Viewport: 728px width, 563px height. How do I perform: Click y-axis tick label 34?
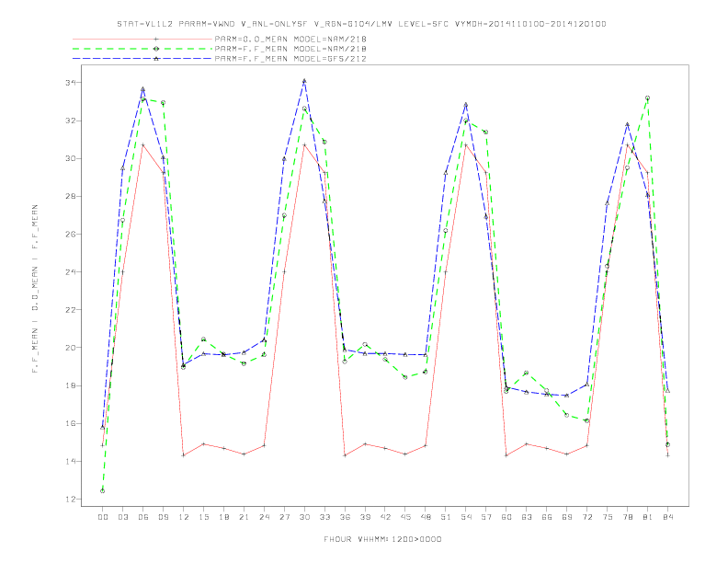pyautogui.click(x=71, y=83)
